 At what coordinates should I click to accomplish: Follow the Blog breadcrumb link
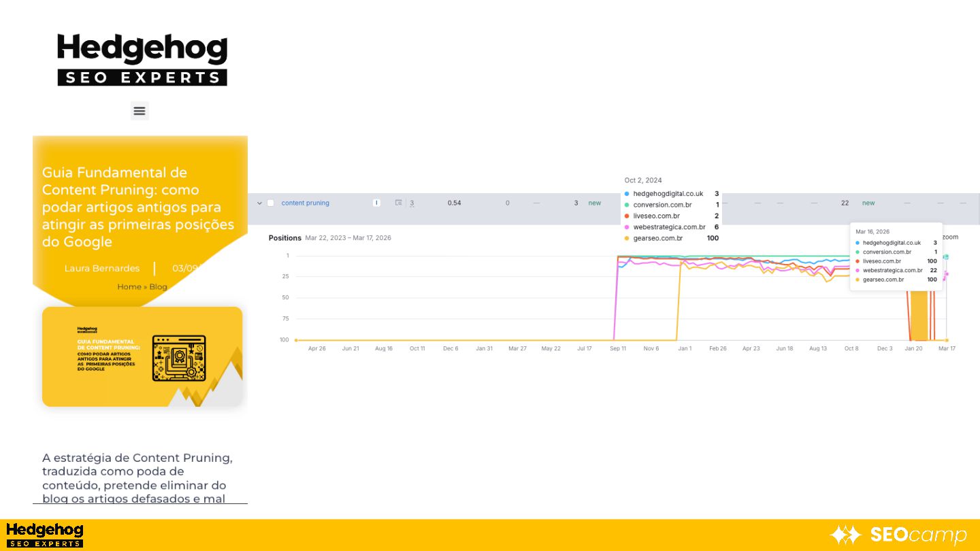(x=158, y=287)
